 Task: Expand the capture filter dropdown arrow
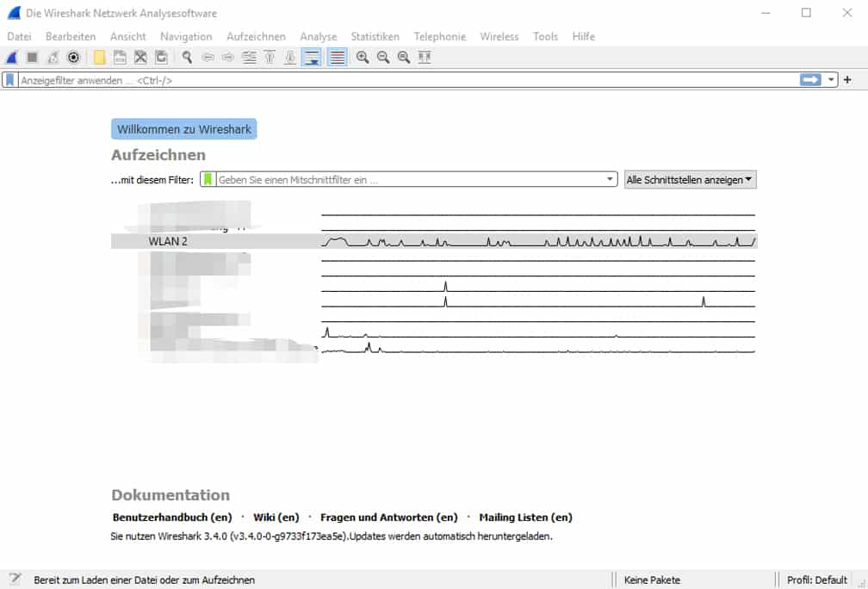pyautogui.click(x=610, y=179)
